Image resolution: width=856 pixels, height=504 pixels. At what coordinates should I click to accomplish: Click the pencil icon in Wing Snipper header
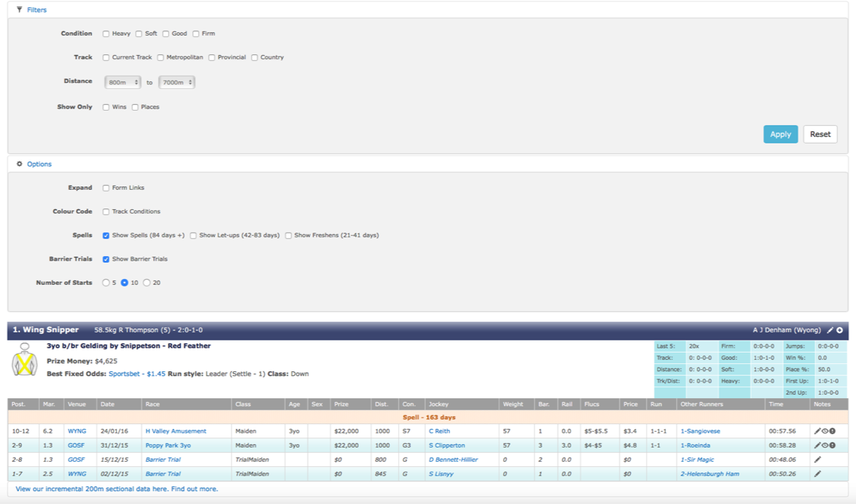click(830, 331)
